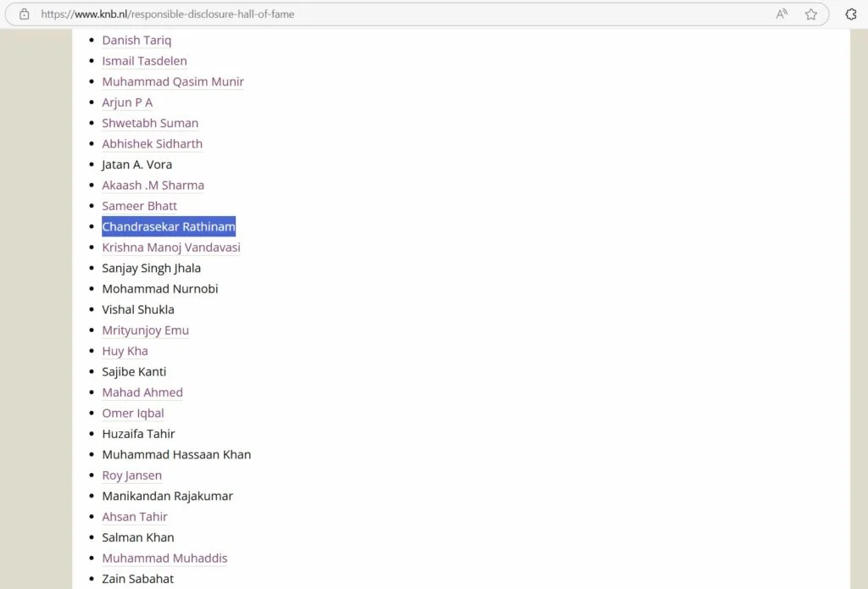This screenshot has width=868, height=589.
Task: Open Krishna Manoj Vandavasi link
Action: [x=171, y=247]
